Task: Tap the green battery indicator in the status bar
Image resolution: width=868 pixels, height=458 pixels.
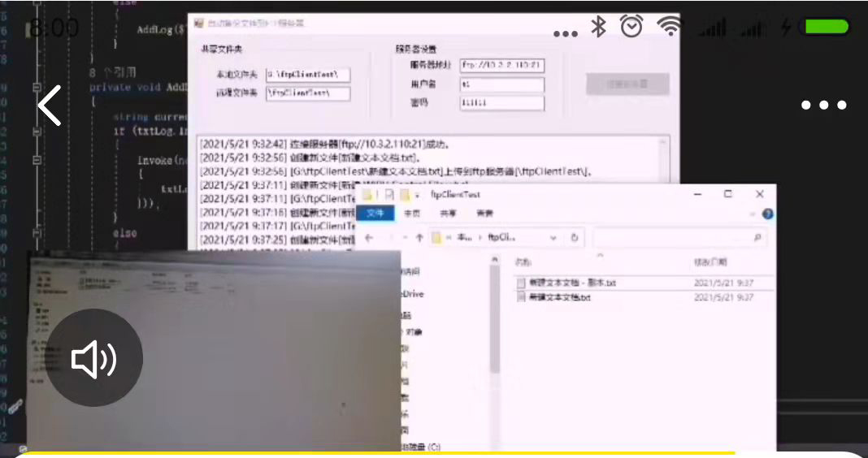Action: 827,27
